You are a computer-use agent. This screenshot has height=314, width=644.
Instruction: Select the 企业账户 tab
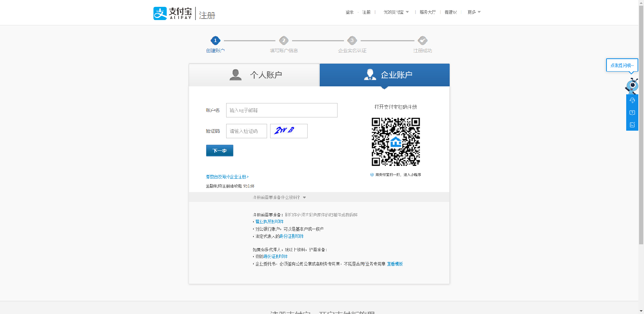coord(385,75)
